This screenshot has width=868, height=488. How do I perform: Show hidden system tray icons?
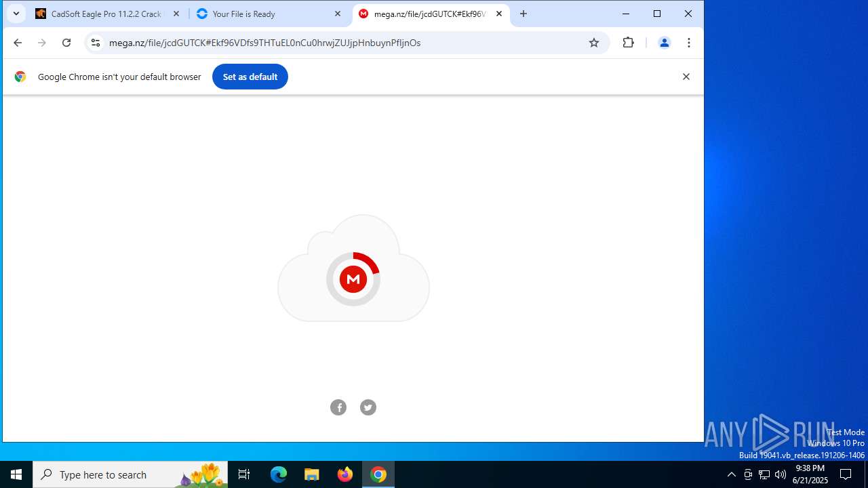tap(731, 474)
